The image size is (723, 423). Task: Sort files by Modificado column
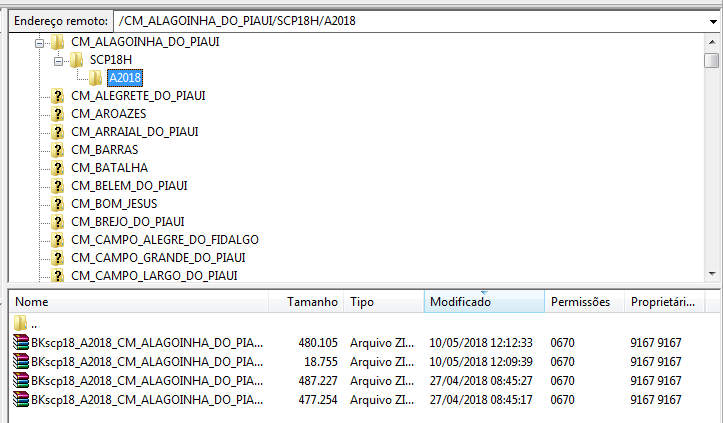pos(484,302)
